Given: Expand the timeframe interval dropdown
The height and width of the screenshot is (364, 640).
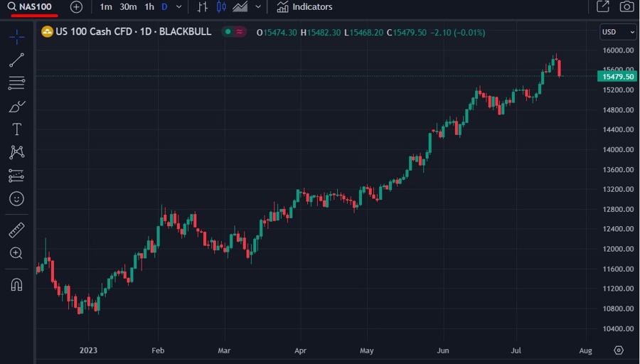Looking at the screenshot, I should tap(178, 7).
